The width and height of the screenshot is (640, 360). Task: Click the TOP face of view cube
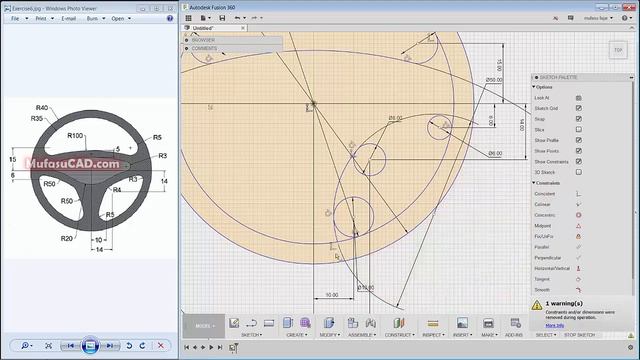click(x=618, y=50)
